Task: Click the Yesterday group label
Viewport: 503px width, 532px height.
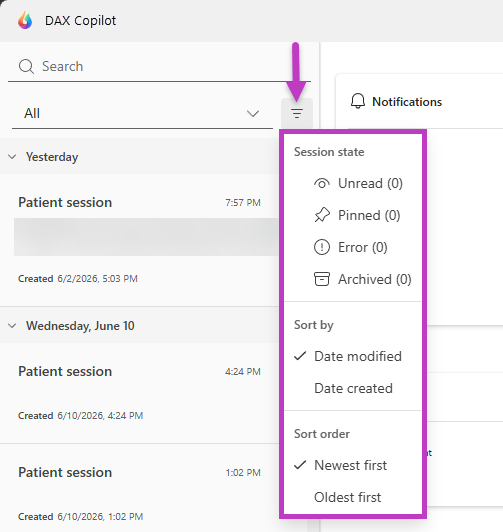Action: pyautogui.click(x=52, y=157)
